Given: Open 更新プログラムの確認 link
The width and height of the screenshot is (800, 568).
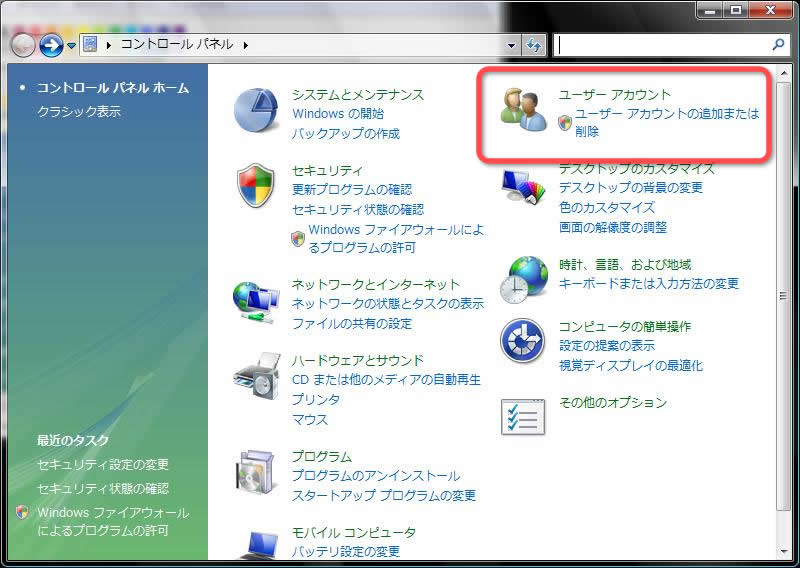Looking at the screenshot, I should pos(352,190).
